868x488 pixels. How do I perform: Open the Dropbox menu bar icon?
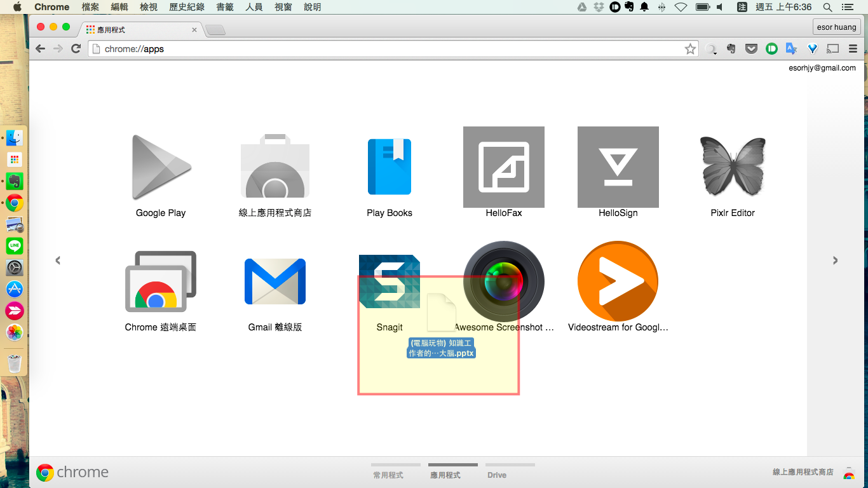(x=599, y=7)
